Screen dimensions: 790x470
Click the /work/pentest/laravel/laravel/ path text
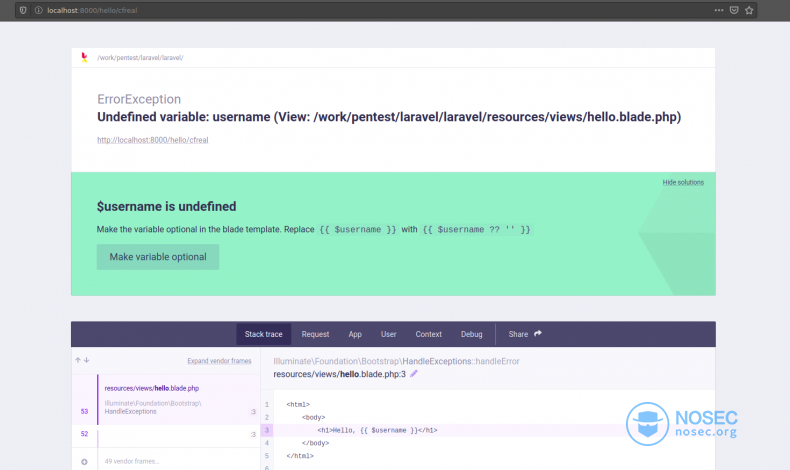point(140,58)
